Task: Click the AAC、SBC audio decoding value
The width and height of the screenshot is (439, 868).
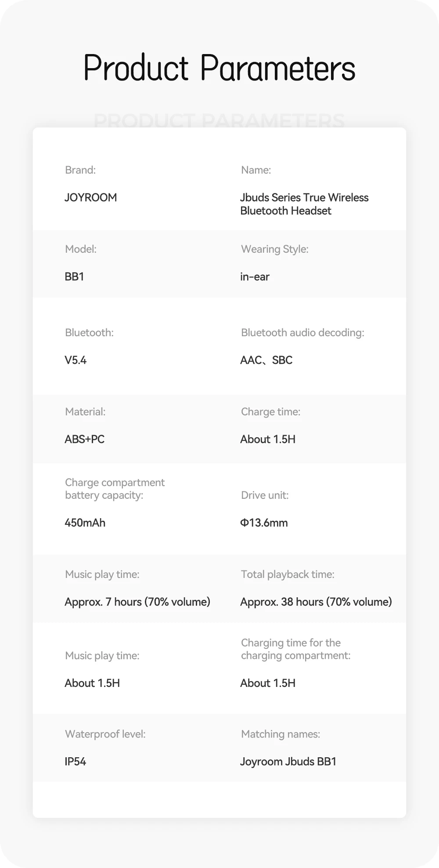Action: [x=266, y=360]
